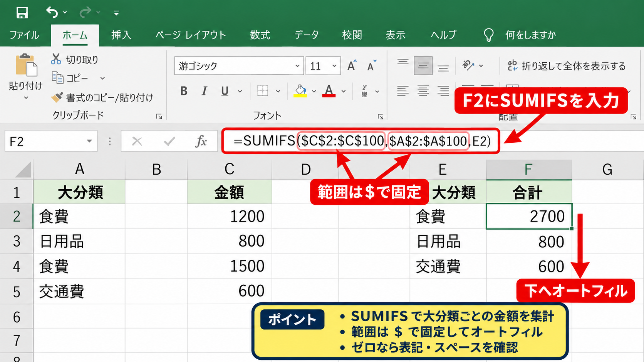Screen dimensions: 644x362
Task: Increase font size with large A icon
Action: click(352, 66)
